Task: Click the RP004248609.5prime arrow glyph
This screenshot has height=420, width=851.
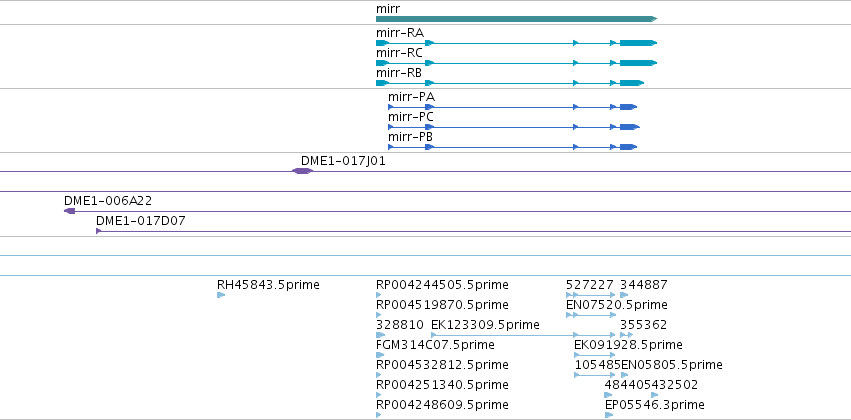Action: coord(378,415)
